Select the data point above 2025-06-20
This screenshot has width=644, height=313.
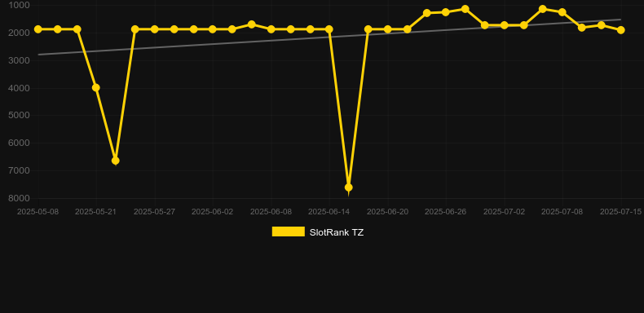pos(387,29)
